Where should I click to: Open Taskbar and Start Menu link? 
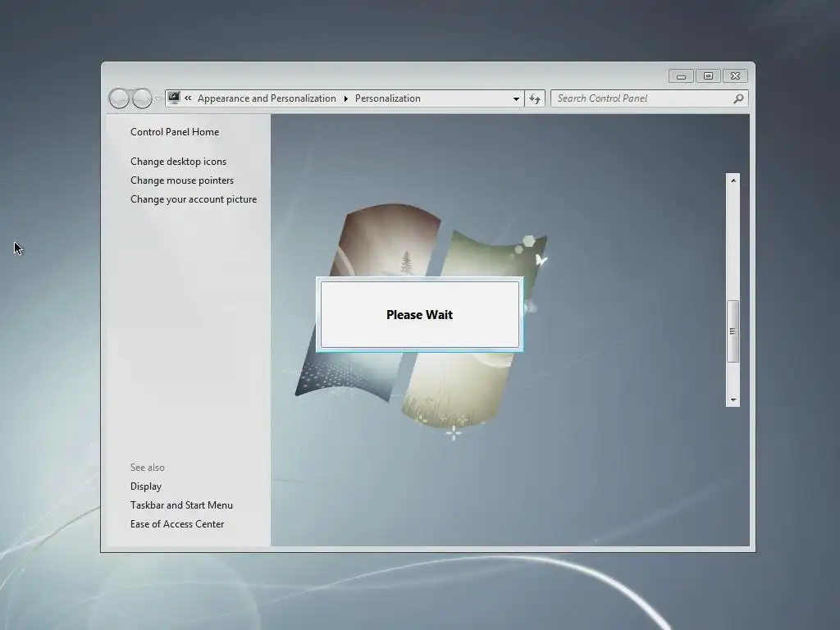pyautogui.click(x=181, y=505)
